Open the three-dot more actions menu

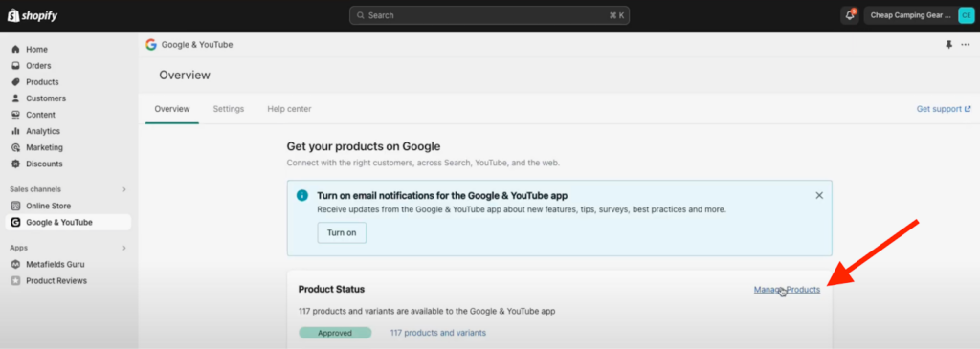tap(966, 44)
